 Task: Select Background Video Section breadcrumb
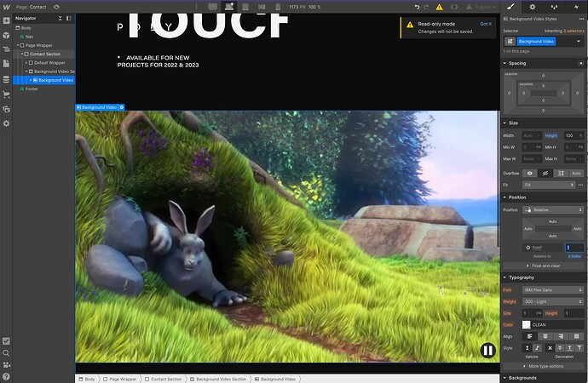[218, 379]
